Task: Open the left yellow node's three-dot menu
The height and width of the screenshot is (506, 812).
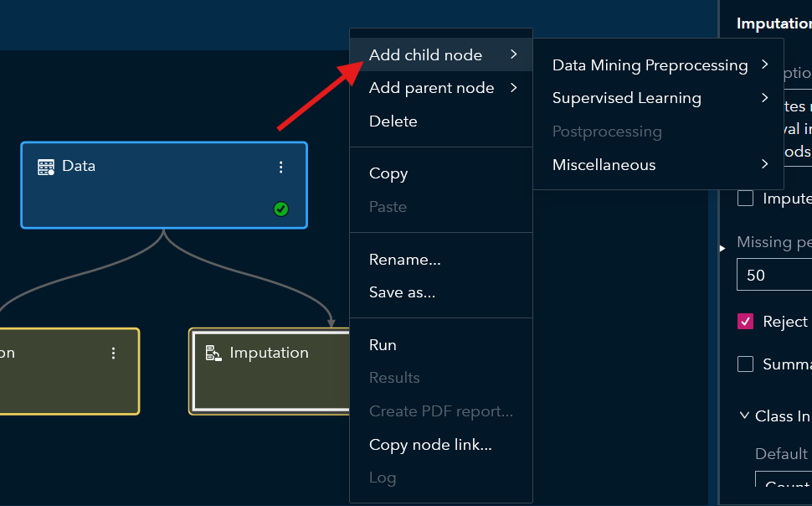Action: click(114, 354)
